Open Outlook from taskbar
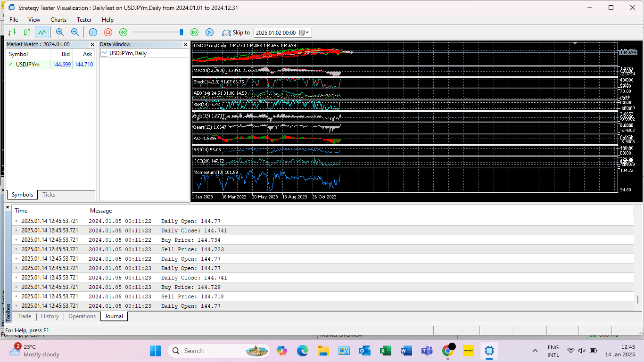 pyautogui.click(x=364, y=351)
